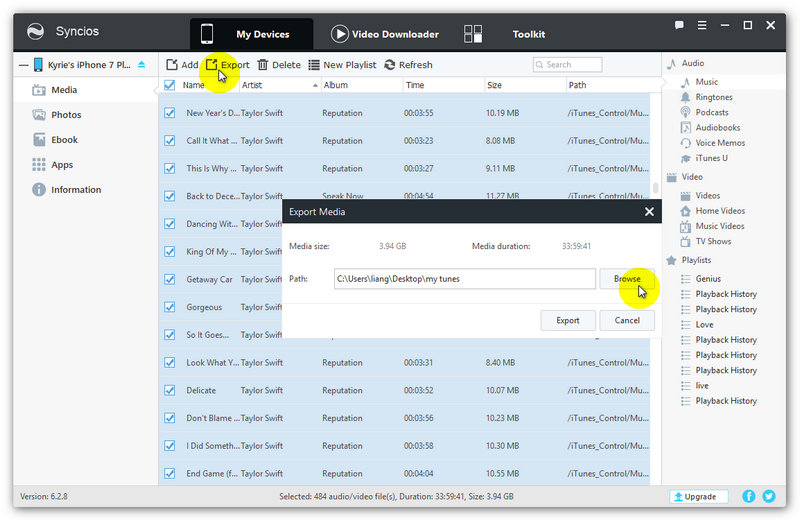Select Music in the Audio panel
The height and width of the screenshot is (521, 800).
pyautogui.click(x=706, y=82)
